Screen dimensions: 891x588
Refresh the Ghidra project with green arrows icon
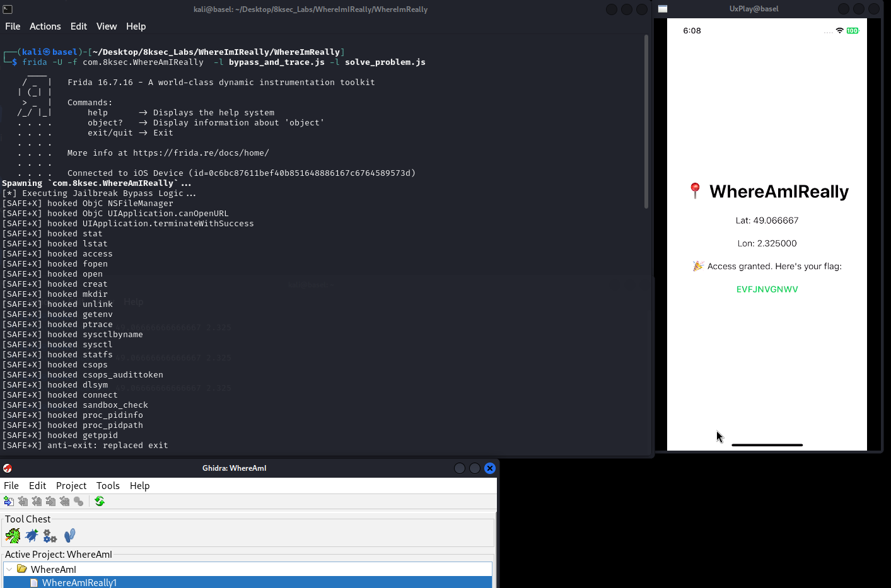(x=100, y=501)
